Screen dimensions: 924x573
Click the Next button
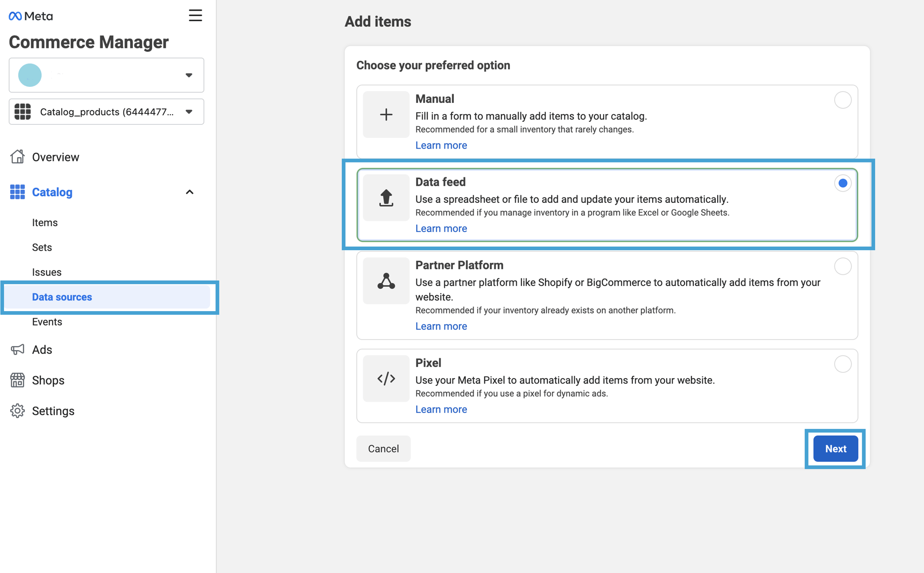point(835,449)
